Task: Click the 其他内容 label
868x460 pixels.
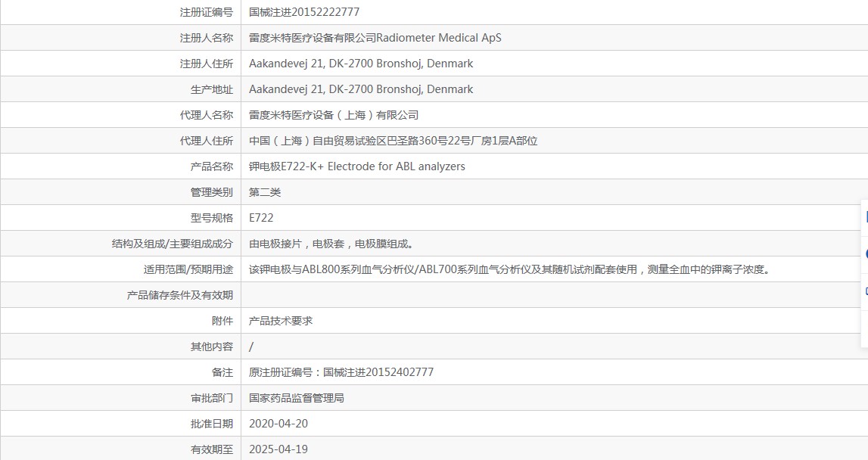Action: coord(211,347)
